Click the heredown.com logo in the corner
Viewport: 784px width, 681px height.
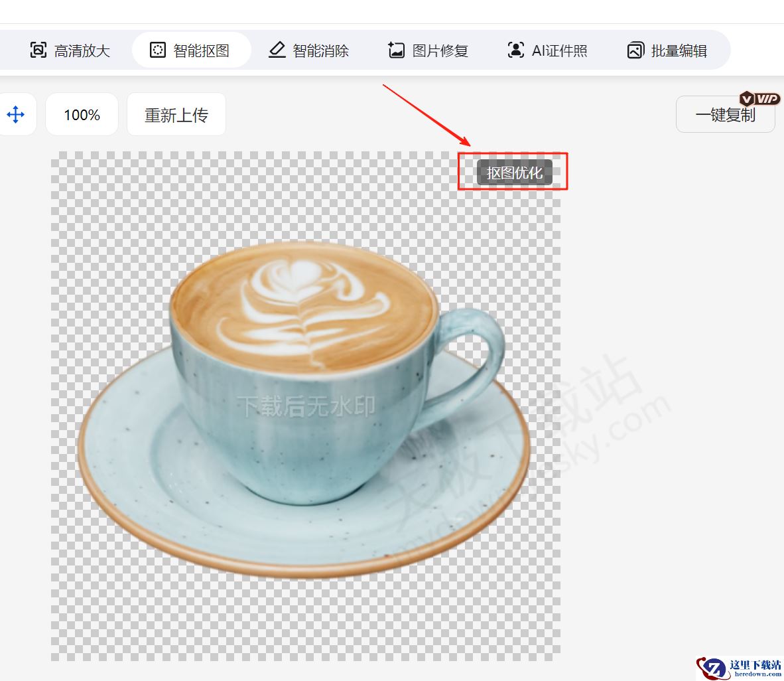point(740,667)
